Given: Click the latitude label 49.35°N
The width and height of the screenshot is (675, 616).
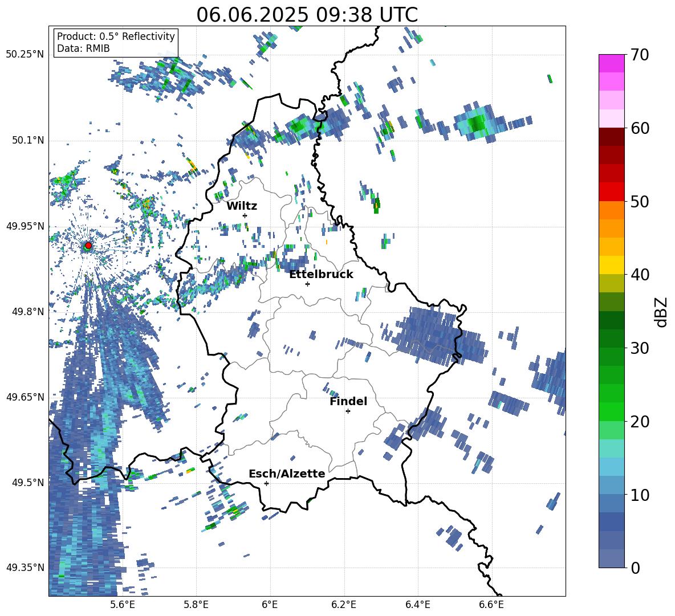Looking at the screenshot, I should (x=25, y=568).
